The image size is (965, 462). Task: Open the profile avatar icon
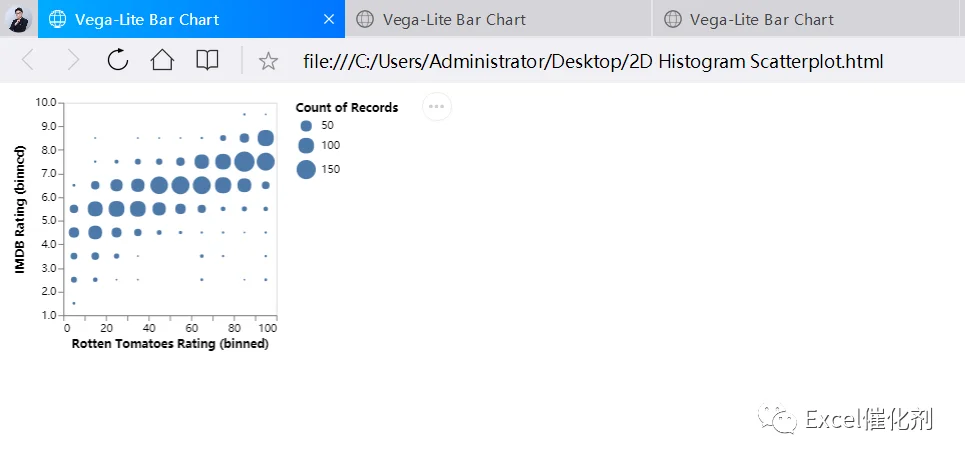pyautogui.click(x=18, y=18)
